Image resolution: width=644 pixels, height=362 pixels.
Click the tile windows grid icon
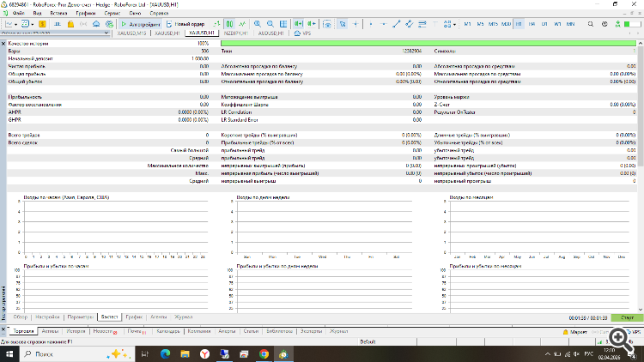click(283, 24)
